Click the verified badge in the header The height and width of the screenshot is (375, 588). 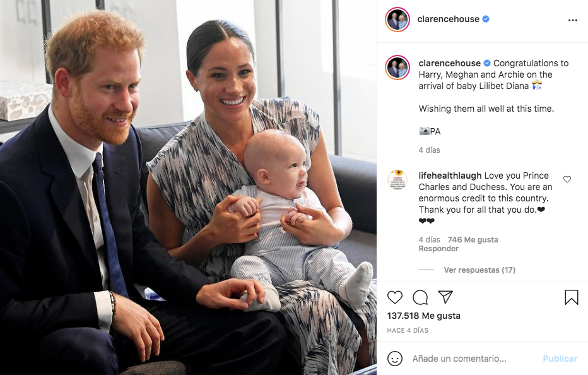click(x=486, y=19)
